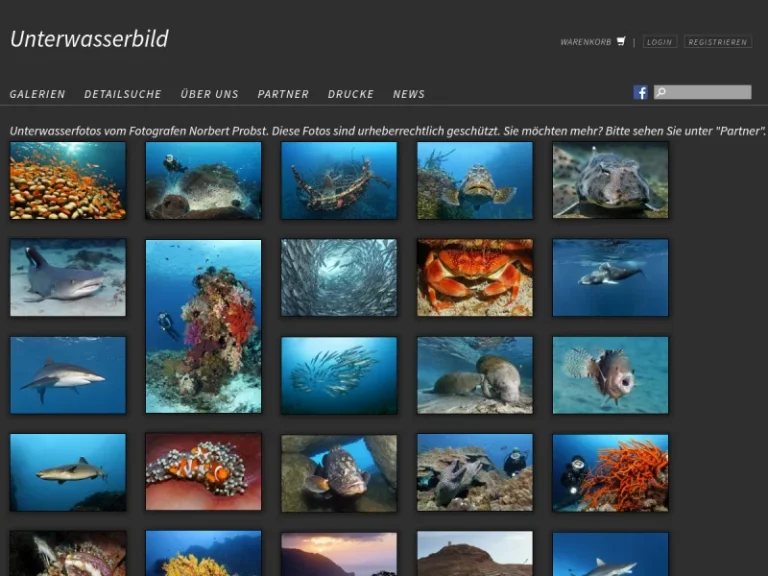The width and height of the screenshot is (768, 576).
Task: Open the shipwreck photo thumbnail
Action: (x=339, y=180)
